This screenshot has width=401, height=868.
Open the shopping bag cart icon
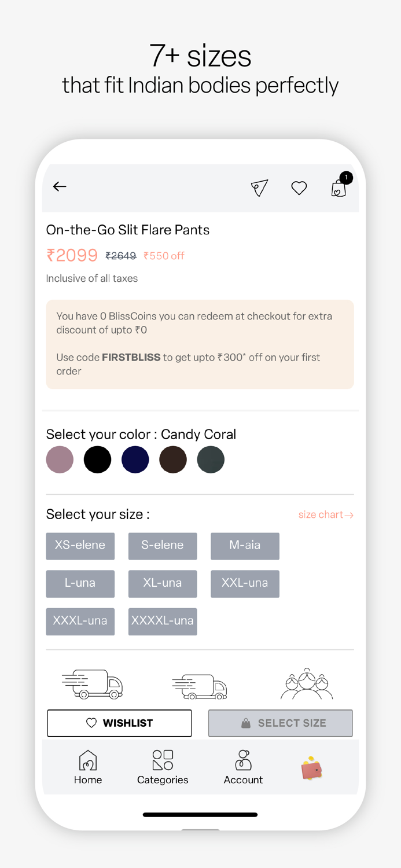point(339,188)
